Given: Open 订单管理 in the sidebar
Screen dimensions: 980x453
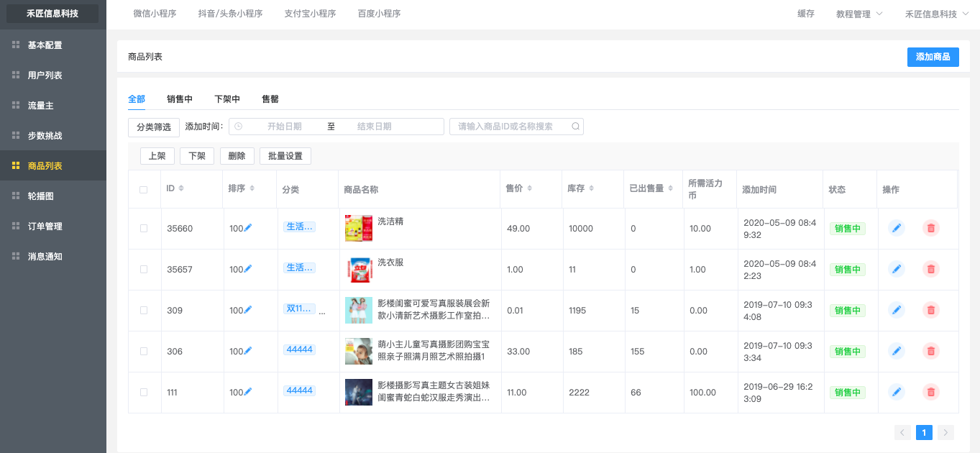Looking at the screenshot, I should click(45, 226).
